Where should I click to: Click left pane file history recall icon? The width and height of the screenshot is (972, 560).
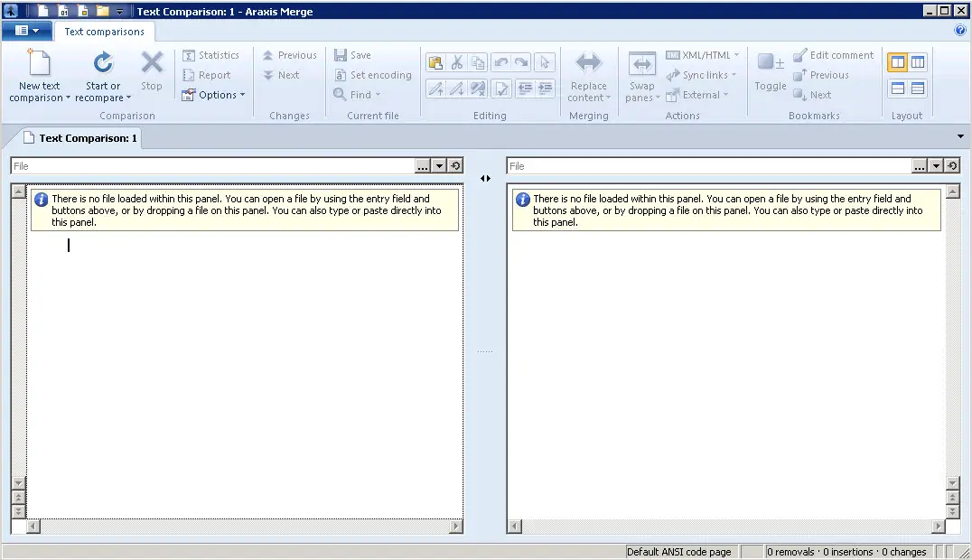(x=455, y=165)
